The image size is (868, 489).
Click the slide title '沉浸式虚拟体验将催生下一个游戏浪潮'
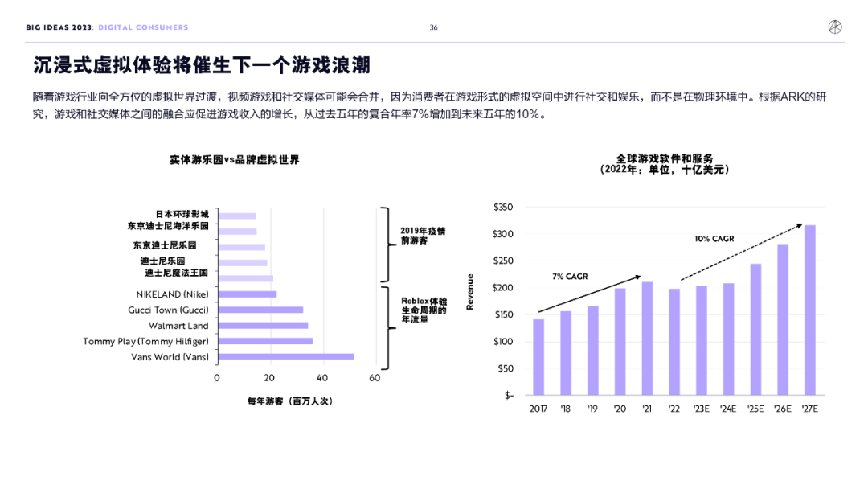[202, 65]
